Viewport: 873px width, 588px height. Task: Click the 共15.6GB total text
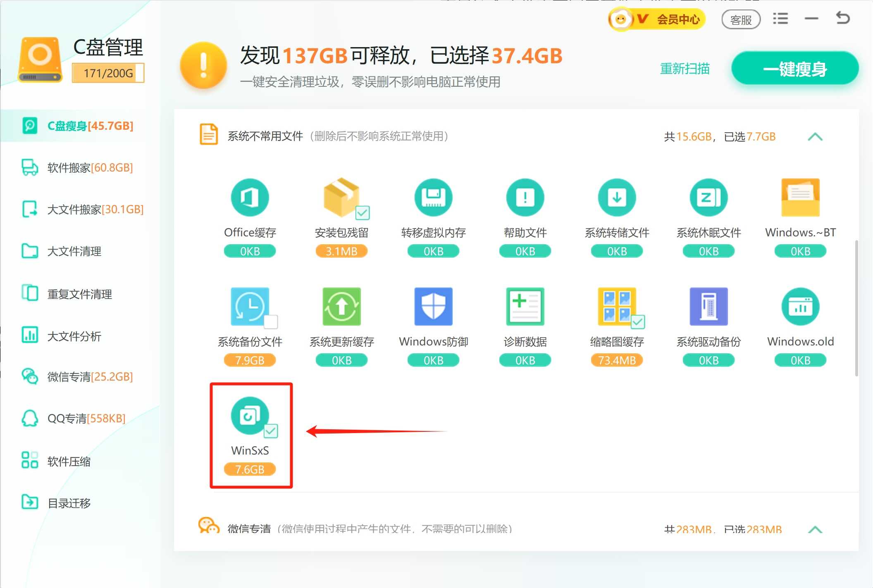(x=688, y=137)
